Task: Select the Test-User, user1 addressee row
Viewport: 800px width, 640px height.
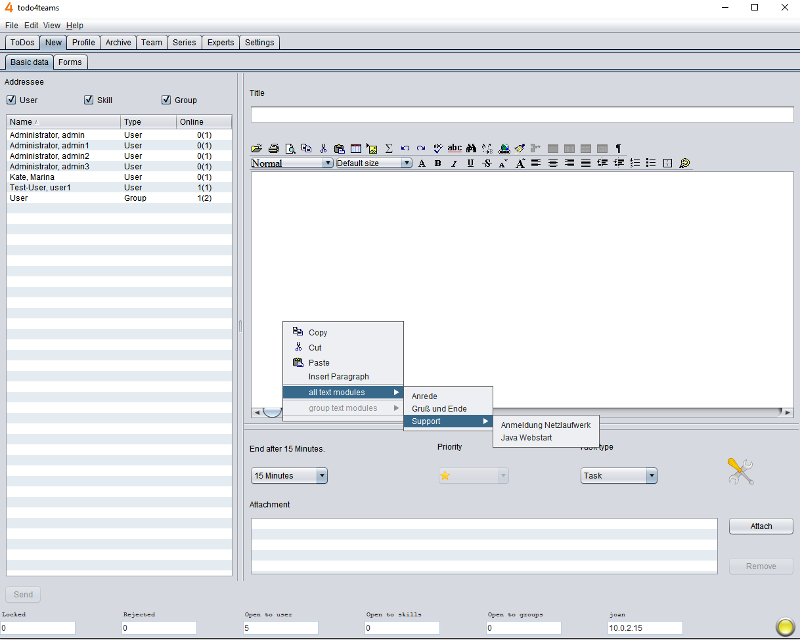Action: [119, 187]
